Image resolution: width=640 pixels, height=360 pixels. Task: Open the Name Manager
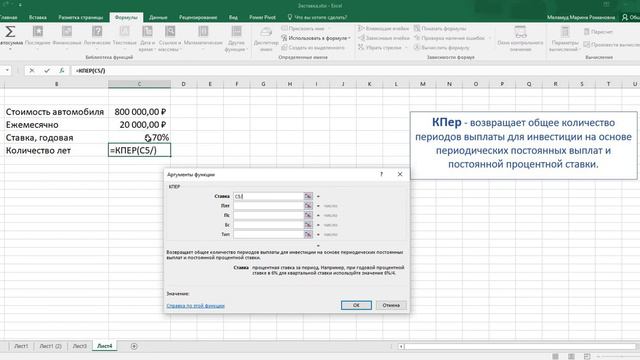266,38
